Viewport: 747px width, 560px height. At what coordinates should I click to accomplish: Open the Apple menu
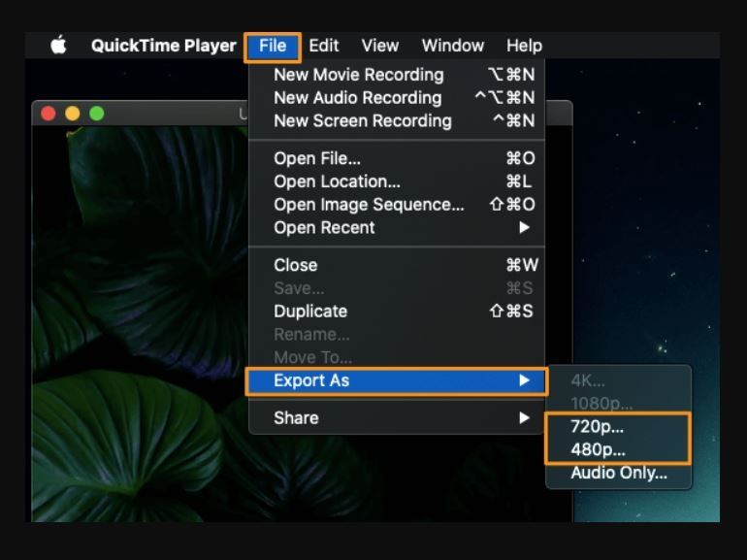pyautogui.click(x=58, y=46)
